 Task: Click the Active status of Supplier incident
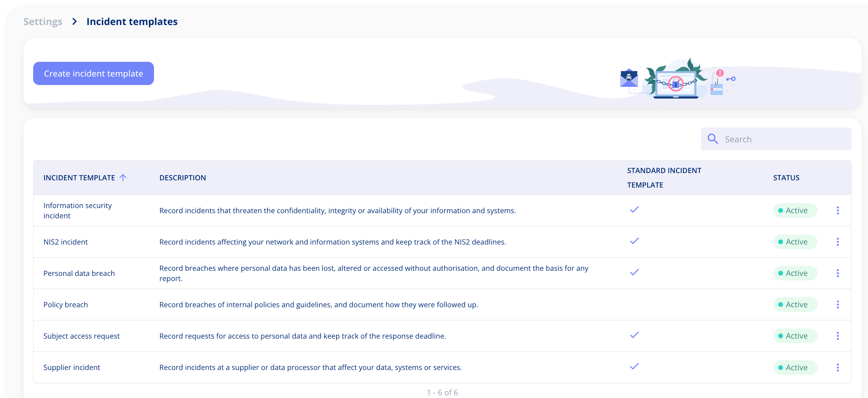(x=795, y=367)
